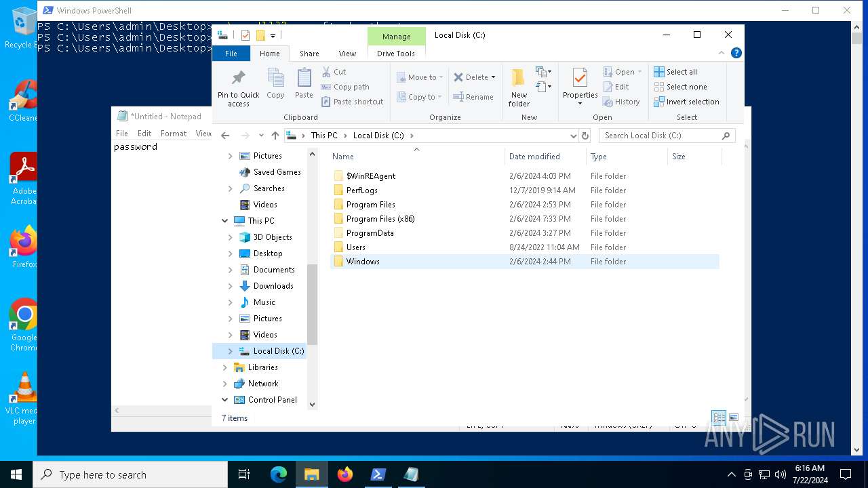
Task: Click the Back navigation arrow
Action: 225,136
